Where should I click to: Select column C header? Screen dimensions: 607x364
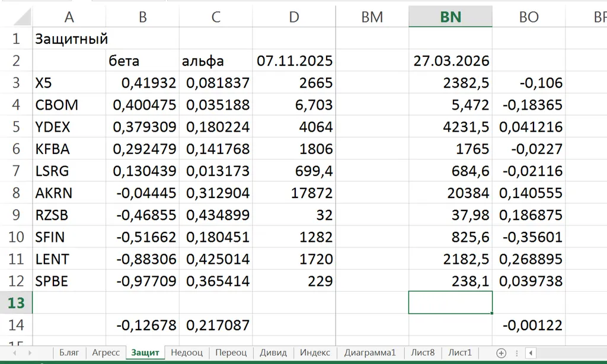pyautogui.click(x=216, y=17)
